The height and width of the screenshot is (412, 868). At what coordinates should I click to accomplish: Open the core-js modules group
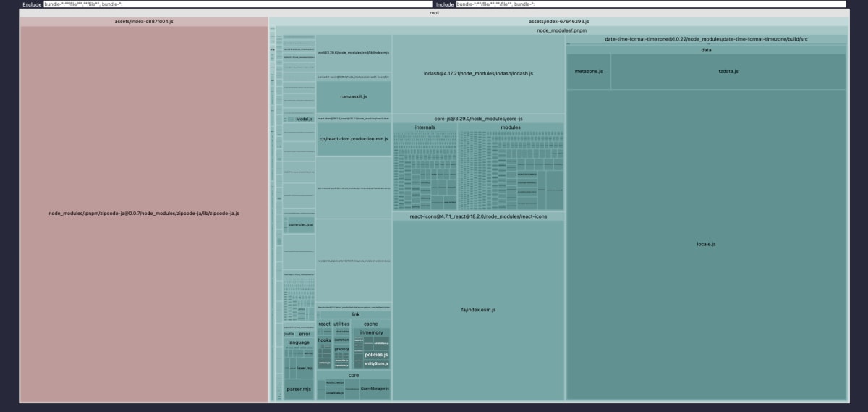coord(511,127)
